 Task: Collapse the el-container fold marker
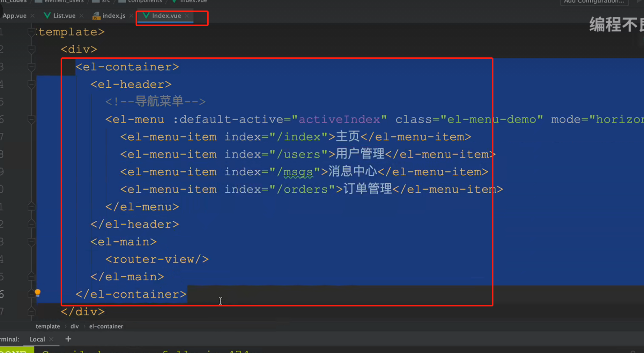31,67
